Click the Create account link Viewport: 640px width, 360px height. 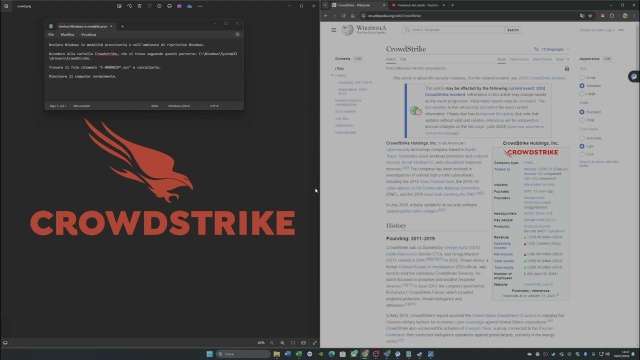click(x=591, y=30)
